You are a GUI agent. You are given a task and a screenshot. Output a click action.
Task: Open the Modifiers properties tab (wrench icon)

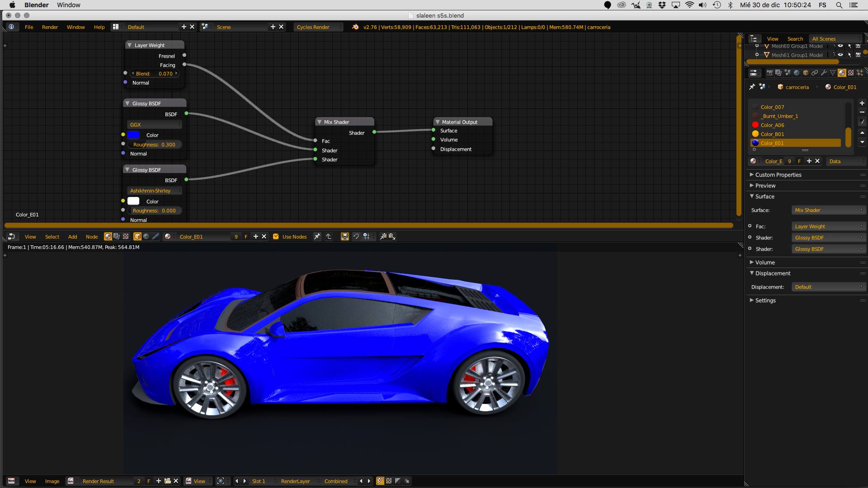pyautogui.click(x=824, y=73)
